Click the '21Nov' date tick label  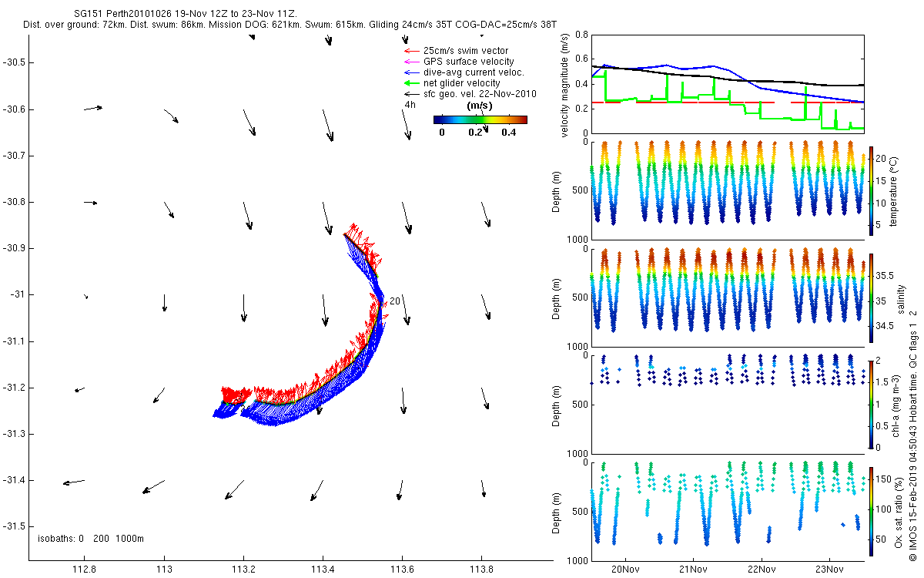694,570
